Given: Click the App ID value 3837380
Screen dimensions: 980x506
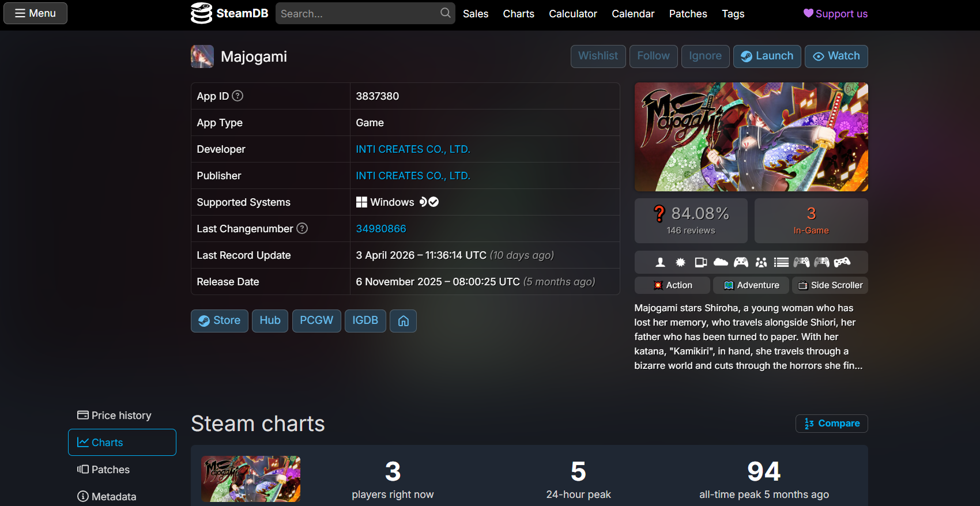Looking at the screenshot, I should tap(378, 96).
